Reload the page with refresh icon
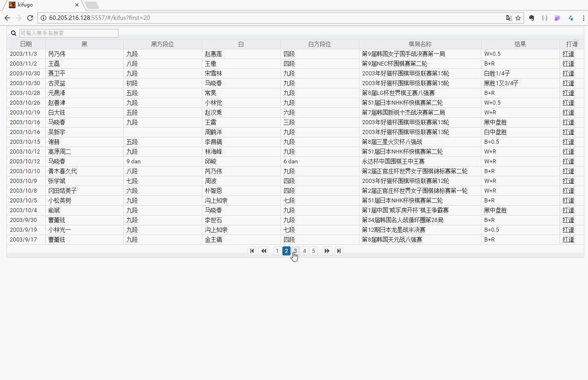 (30, 18)
